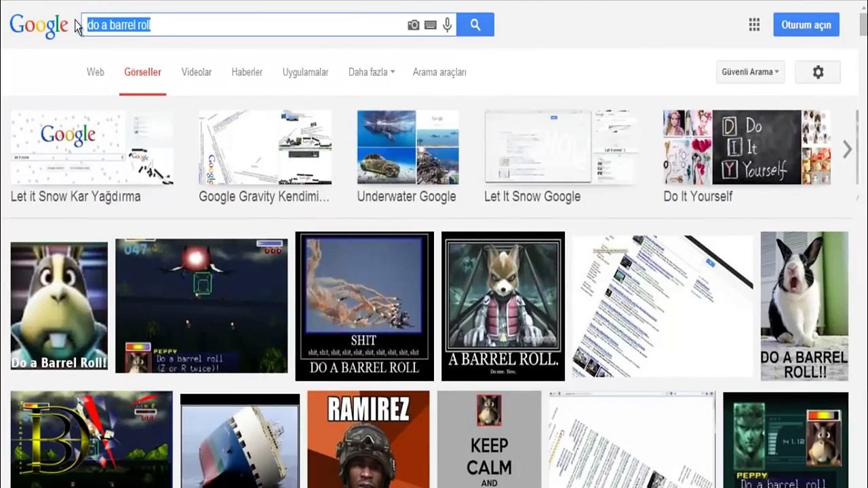The width and height of the screenshot is (868, 488).
Task: Switch to the Web tab
Action: 96,72
